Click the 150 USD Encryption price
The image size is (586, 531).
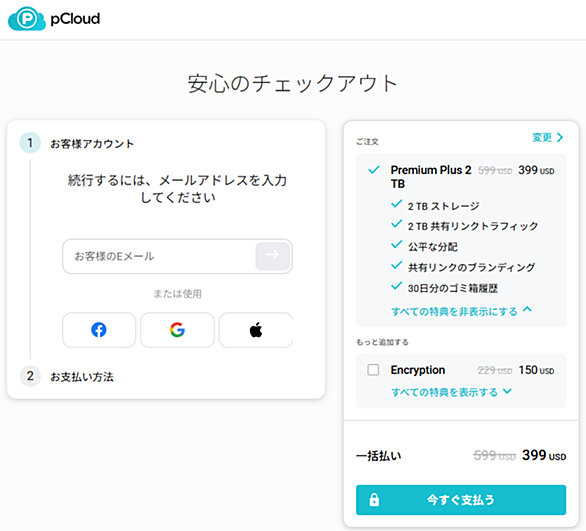536,370
